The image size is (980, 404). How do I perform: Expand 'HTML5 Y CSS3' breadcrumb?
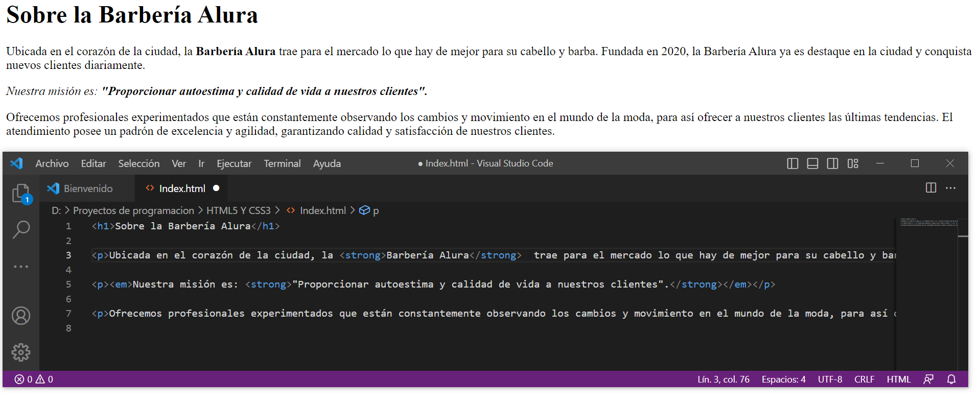click(x=238, y=210)
